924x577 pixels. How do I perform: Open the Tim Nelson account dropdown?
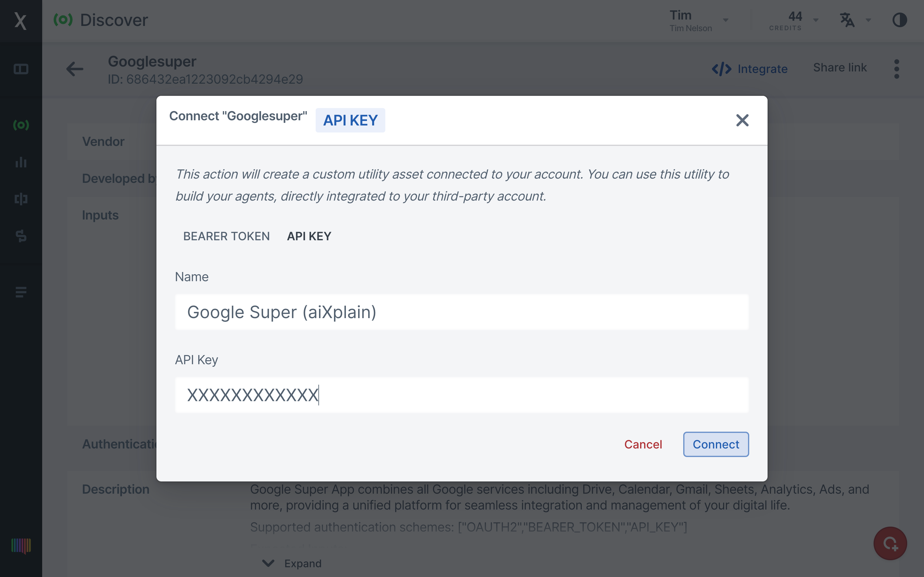pyautogui.click(x=699, y=21)
